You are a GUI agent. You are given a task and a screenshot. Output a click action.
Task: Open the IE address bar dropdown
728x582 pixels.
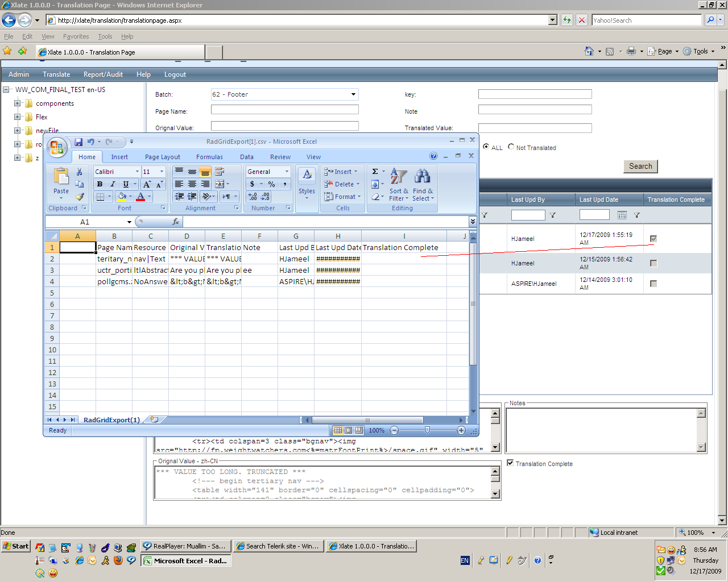click(553, 20)
